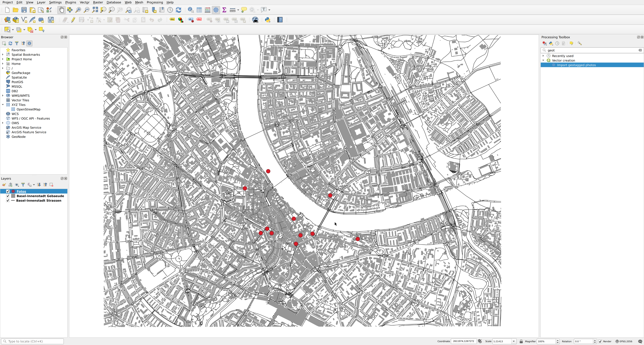Hide the Basel-Innenstadt Gebaeude layer

[8, 196]
